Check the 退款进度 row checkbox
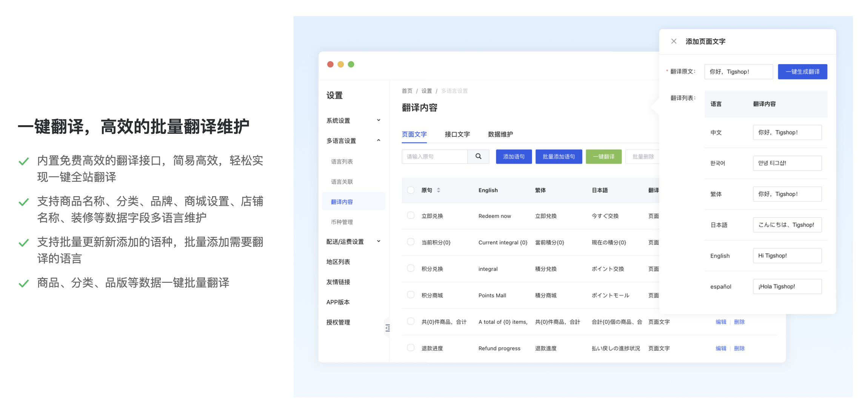The image size is (868, 414). (411, 348)
